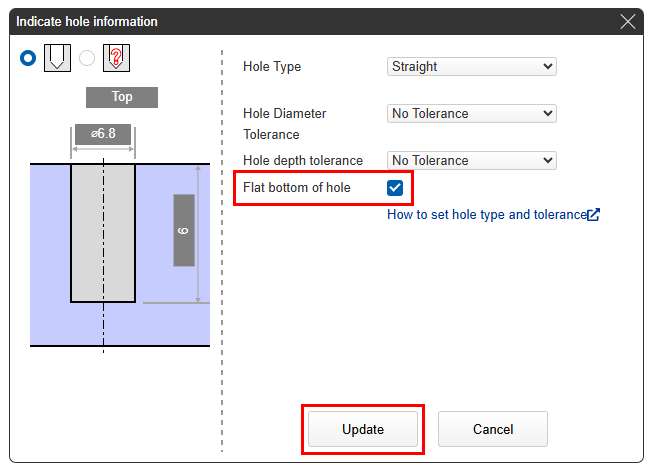Click the Flat bottom of hole label

(x=297, y=187)
